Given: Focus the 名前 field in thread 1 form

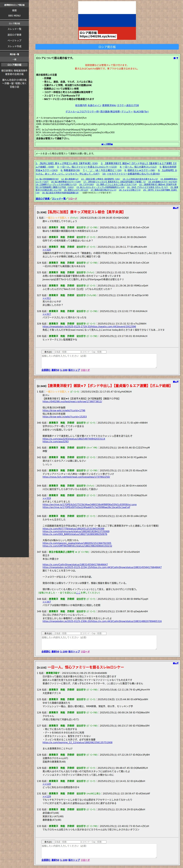Looking at the screenshot, I should pyautogui.click(x=68, y=352).
